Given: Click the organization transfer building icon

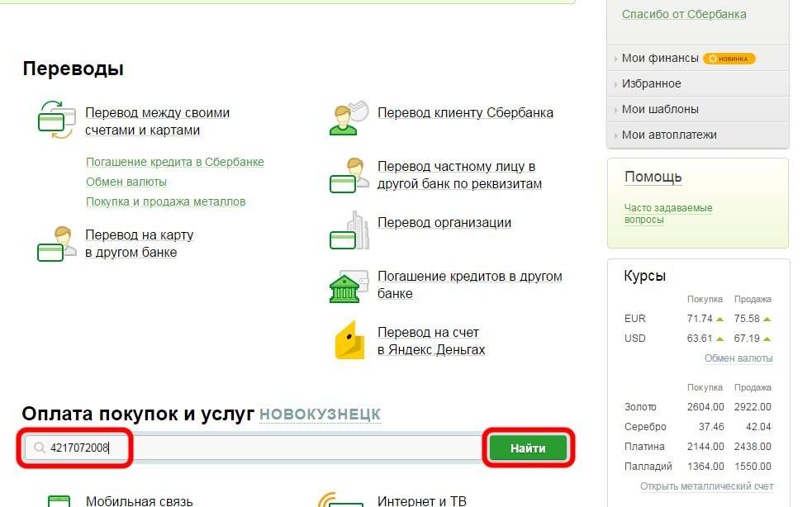Looking at the screenshot, I should coord(349,230).
